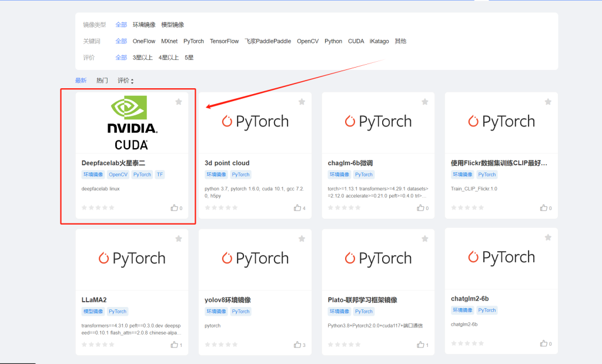602x364 pixels.
Task: Thumbs-up the yolov8环境镜像 card
Action: click(297, 345)
